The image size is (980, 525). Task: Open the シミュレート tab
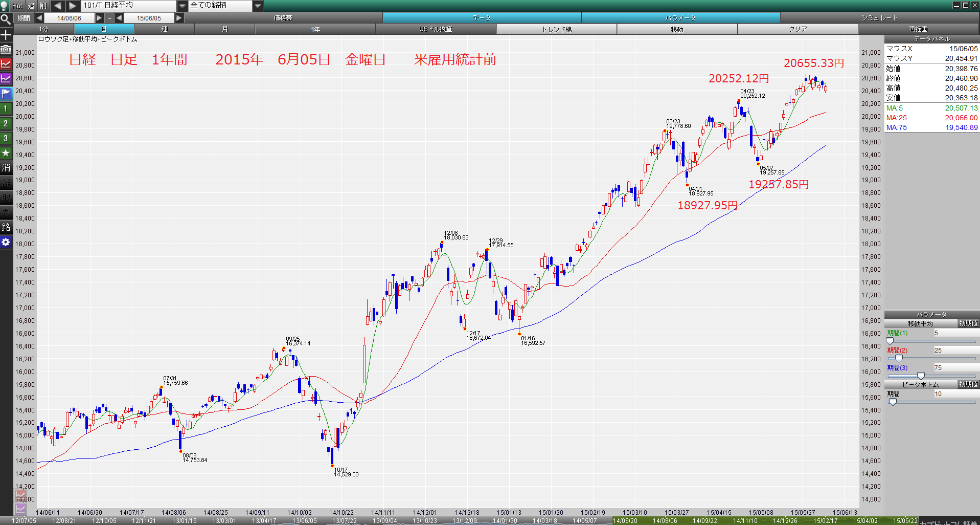click(x=879, y=18)
